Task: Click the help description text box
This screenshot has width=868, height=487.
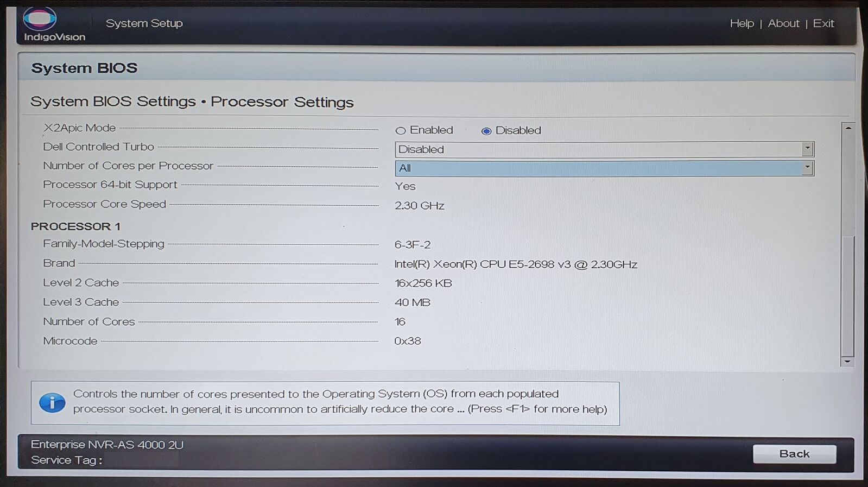Action: [x=325, y=403]
